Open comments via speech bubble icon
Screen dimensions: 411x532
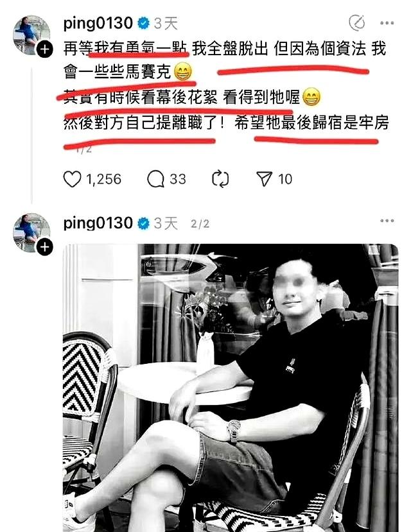click(155, 179)
